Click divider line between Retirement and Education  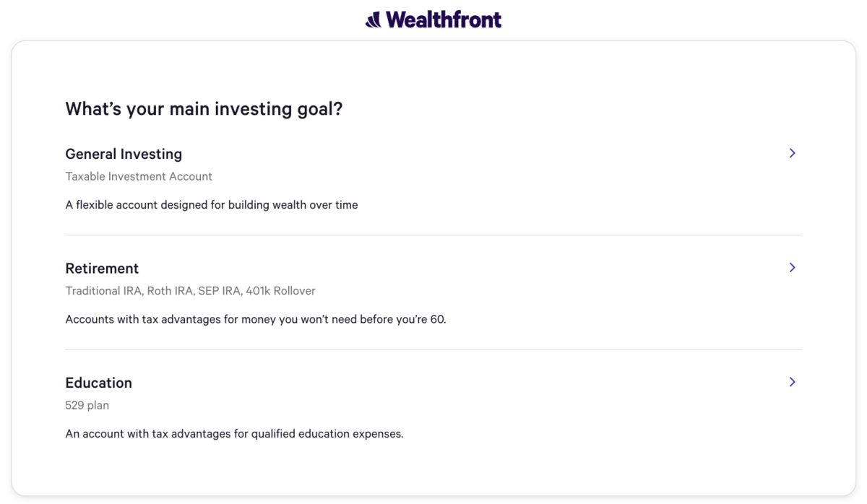[x=433, y=349]
